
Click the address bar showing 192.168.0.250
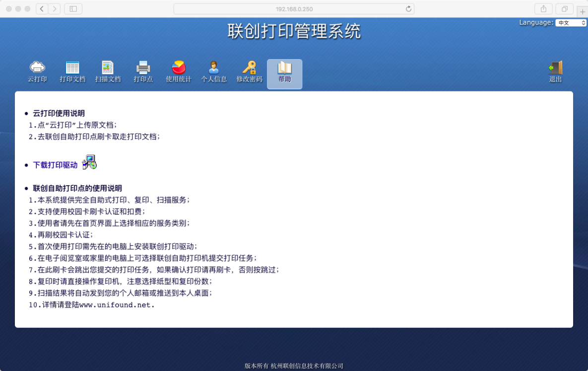click(x=294, y=9)
